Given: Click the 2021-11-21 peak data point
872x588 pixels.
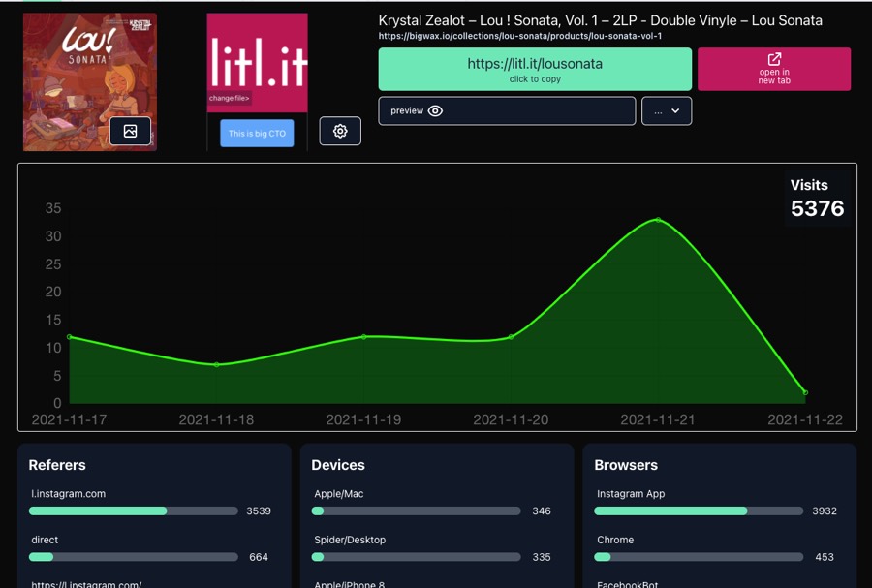Looking at the screenshot, I should [x=658, y=220].
